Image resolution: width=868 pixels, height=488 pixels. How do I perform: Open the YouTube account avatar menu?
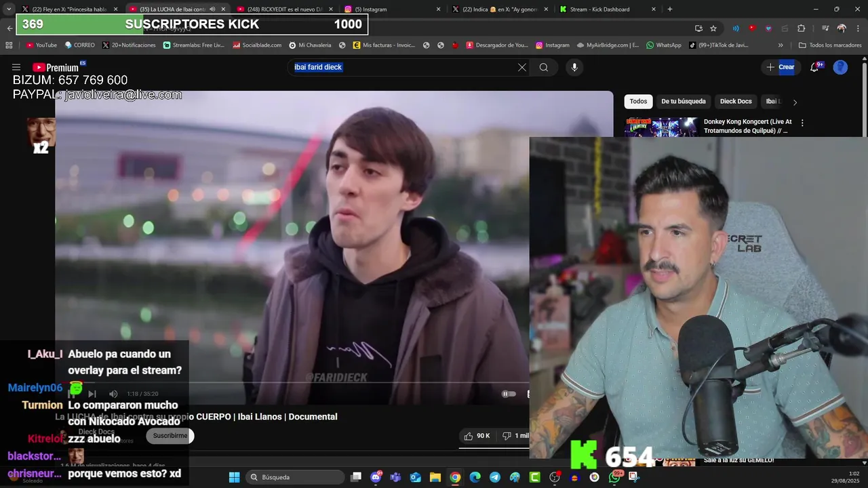[840, 67]
